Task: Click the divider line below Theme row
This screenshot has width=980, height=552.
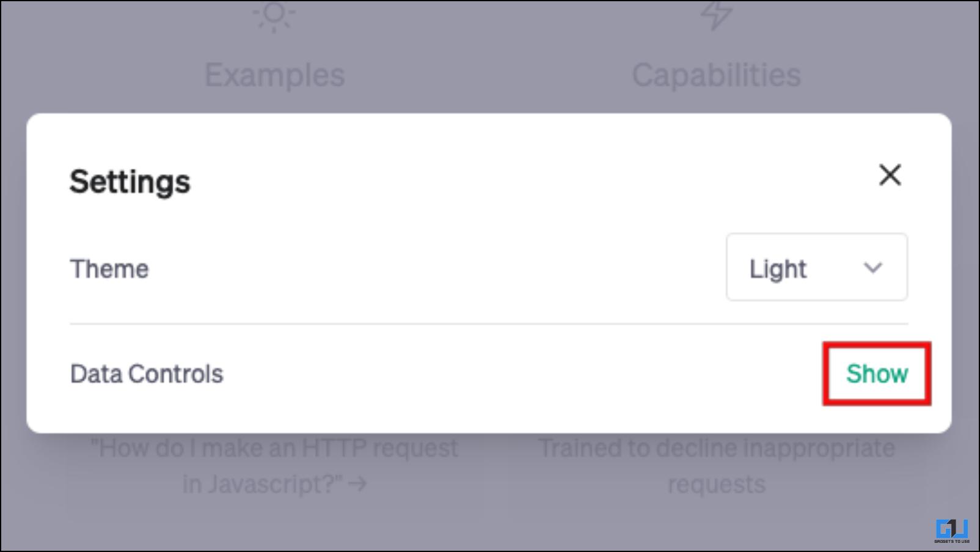Action: pos(489,324)
